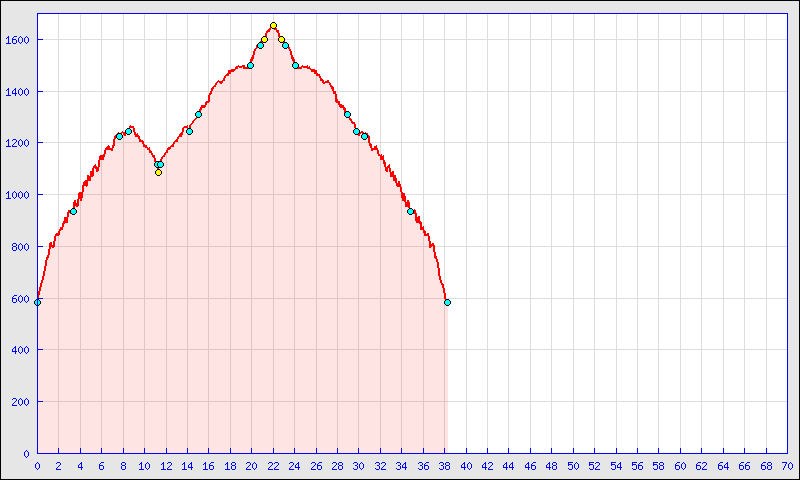Select the cyan marker at km 15 on ascent

click(x=198, y=115)
